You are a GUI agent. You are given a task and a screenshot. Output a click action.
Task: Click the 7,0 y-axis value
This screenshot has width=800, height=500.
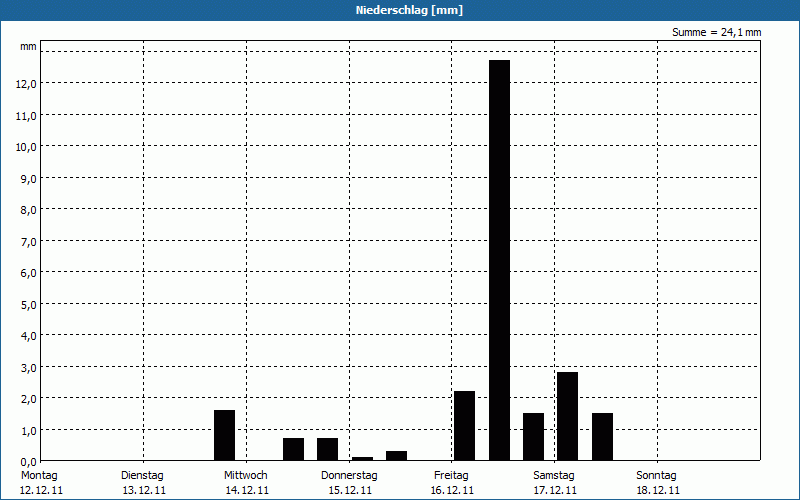coord(29,242)
